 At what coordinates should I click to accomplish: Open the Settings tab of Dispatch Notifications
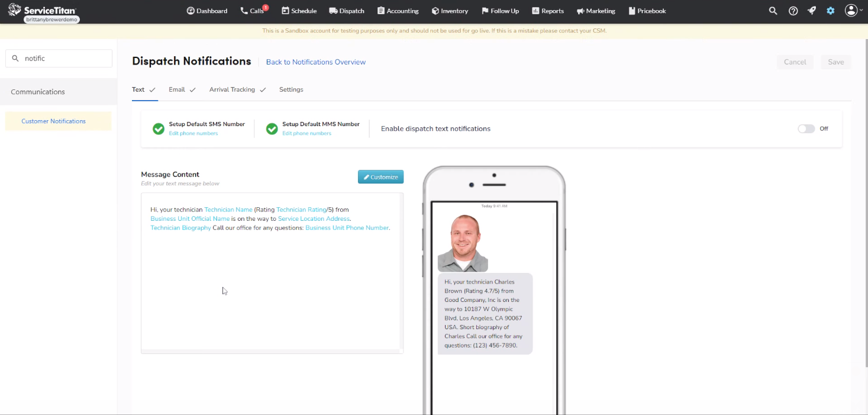click(291, 89)
